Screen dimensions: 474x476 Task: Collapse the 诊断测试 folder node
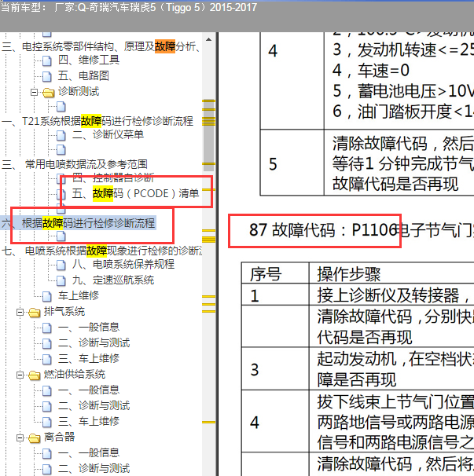click(35, 92)
